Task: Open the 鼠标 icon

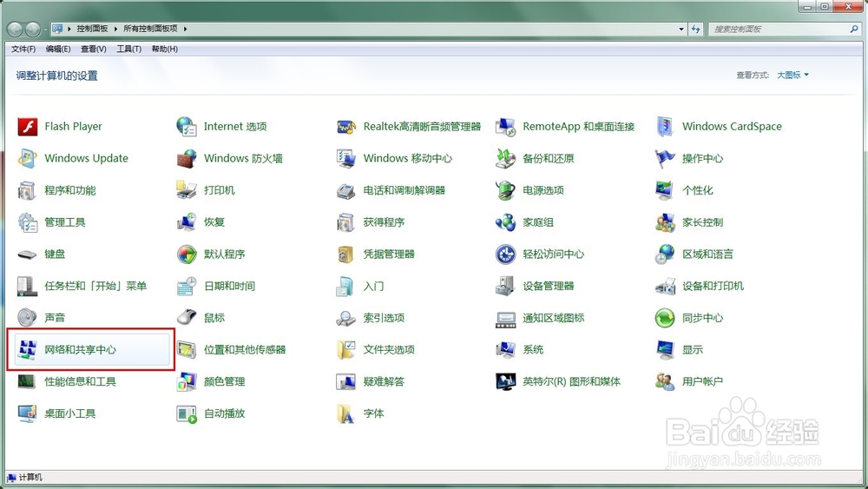Action: coord(187,318)
